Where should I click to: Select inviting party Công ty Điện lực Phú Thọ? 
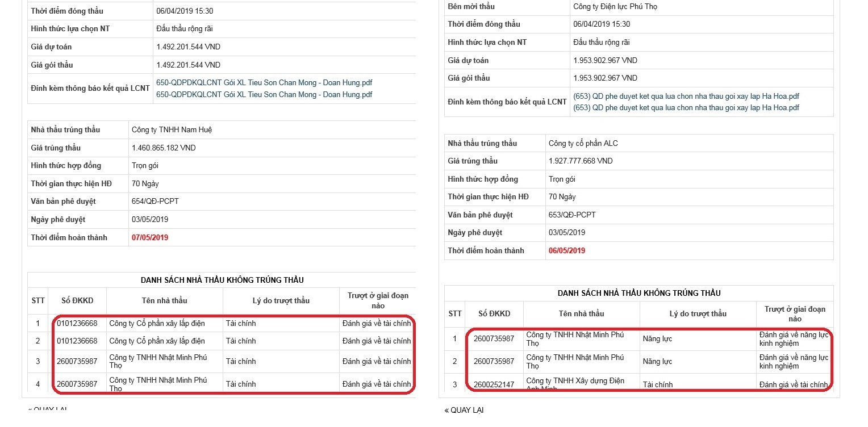pyautogui.click(x=615, y=7)
